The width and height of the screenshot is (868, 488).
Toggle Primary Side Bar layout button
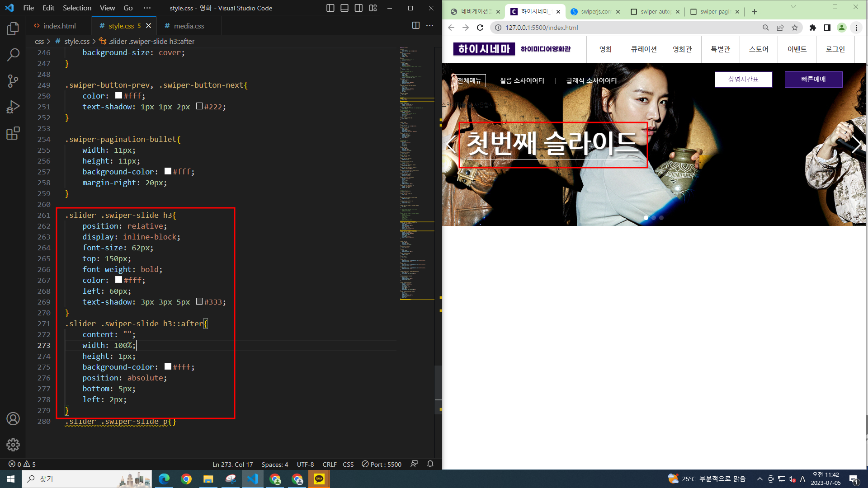330,8
